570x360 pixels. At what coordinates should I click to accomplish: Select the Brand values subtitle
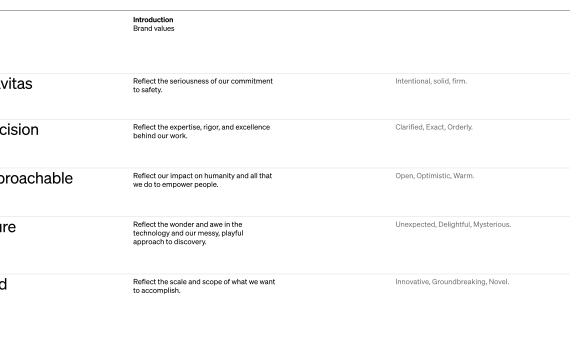click(x=153, y=28)
